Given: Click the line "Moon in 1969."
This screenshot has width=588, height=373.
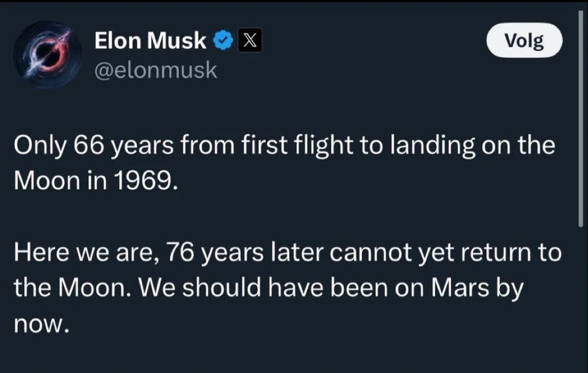Looking at the screenshot, I should coord(95,180).
